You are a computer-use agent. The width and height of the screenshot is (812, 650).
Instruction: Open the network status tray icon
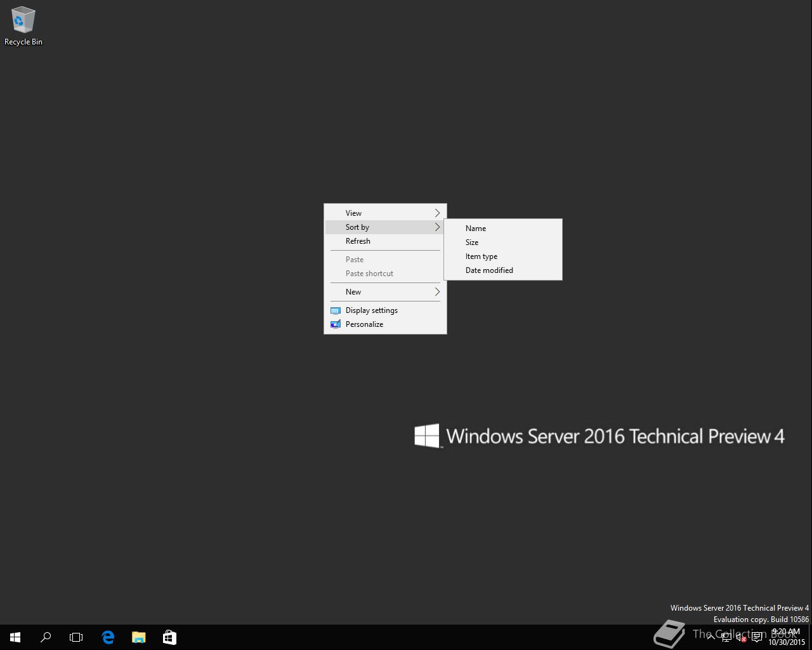(726, 637)
